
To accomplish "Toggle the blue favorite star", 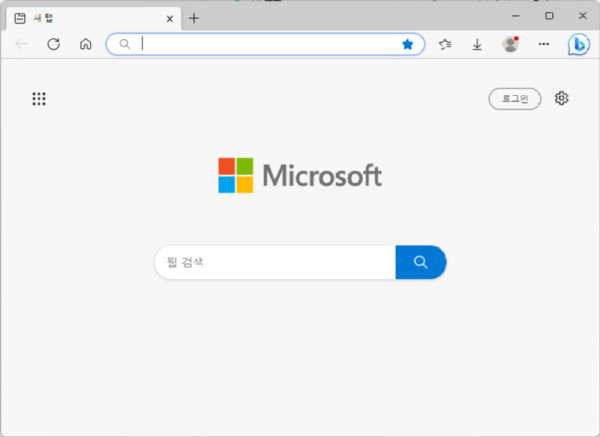I will coord(408,44).
